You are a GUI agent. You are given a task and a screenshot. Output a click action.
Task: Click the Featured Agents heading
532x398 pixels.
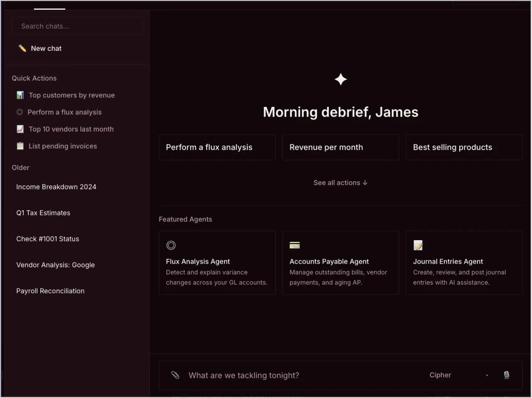tap(185, 219)
